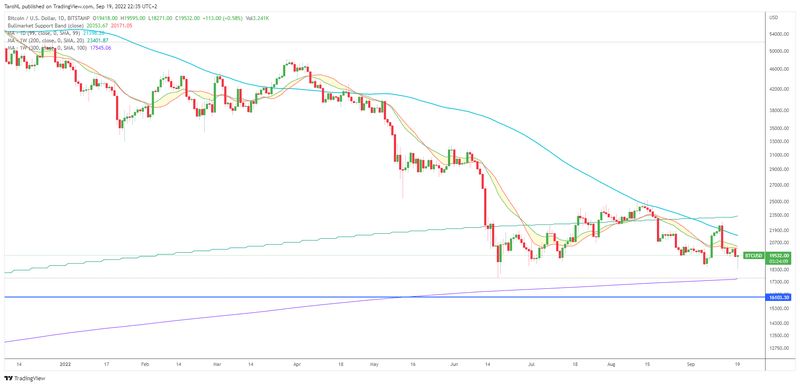Click the 31000.00 price axis label
This screenshot has width=800, height=386.
click(x=779, y=155)
